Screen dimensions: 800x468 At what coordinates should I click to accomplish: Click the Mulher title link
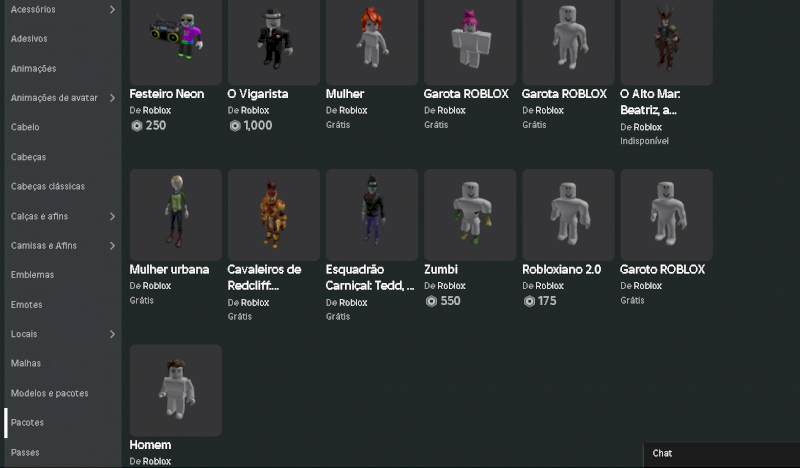[345, 94]
